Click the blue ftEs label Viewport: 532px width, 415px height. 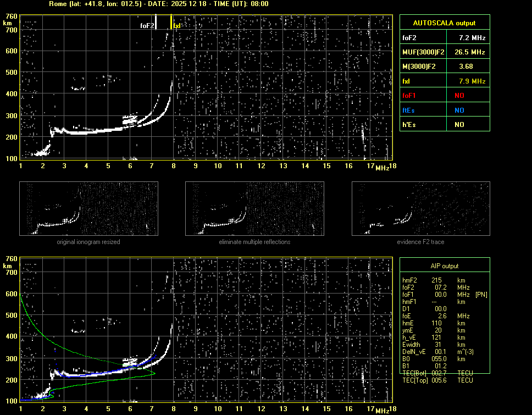click(x=409, y=110)
